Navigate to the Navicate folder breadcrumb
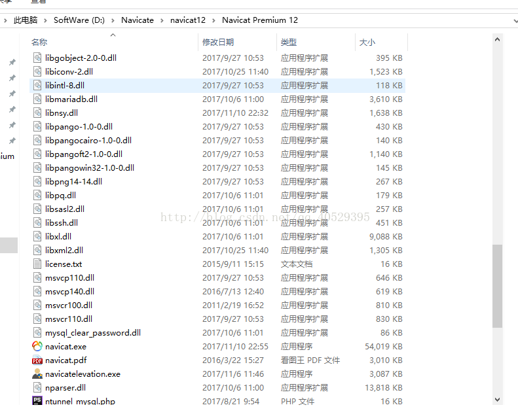Viewport: 518px width, 420px height. coord(138,20)
